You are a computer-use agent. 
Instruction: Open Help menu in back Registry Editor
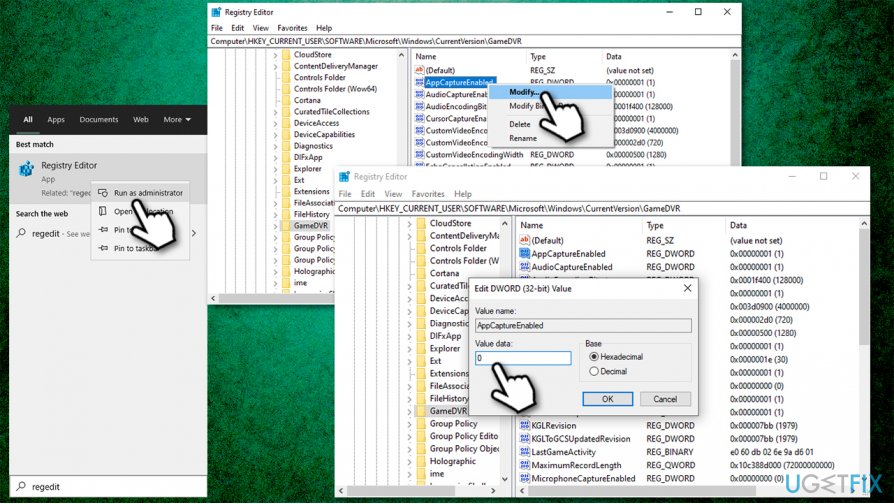(324, 28)
